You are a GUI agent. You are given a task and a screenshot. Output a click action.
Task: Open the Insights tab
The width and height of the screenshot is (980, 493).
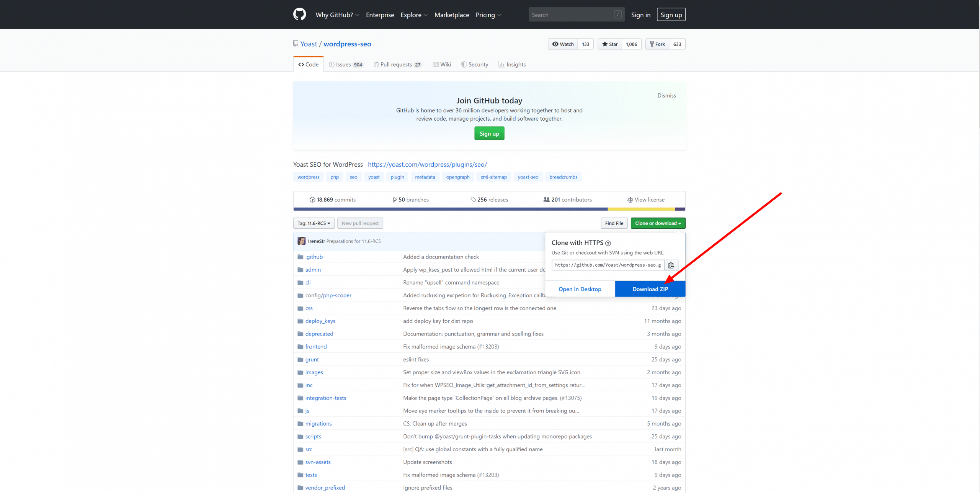(x=512, y=64)
